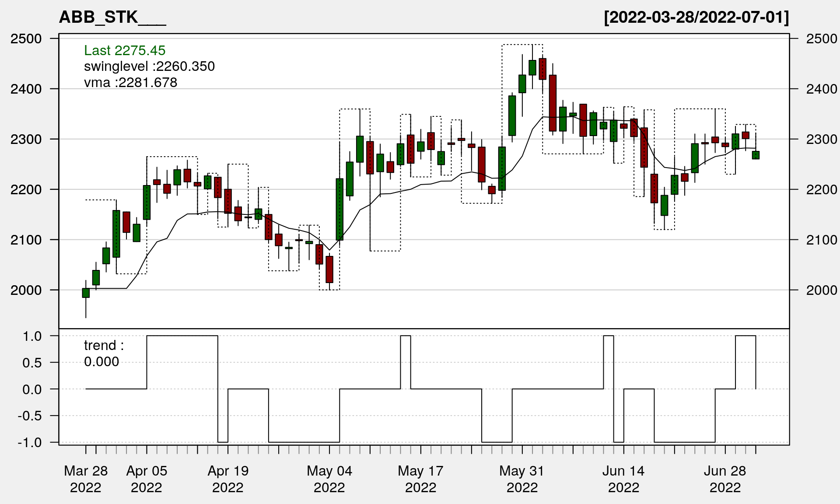Click the 1.0 trend axis label
The height and width of the screenshot is (504, 840).
[x=32, y=336]
